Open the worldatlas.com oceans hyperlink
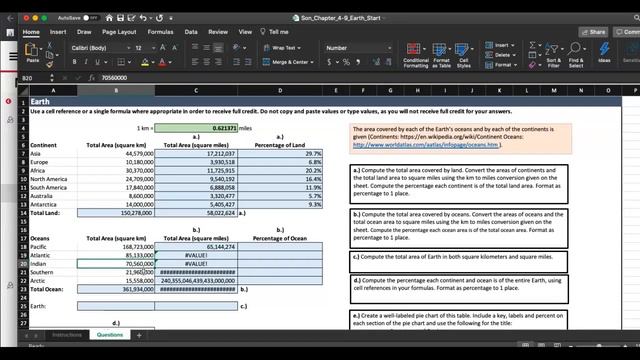Image resolution: width=640 pixels, height=360 pixels. [x=426, y=145]
